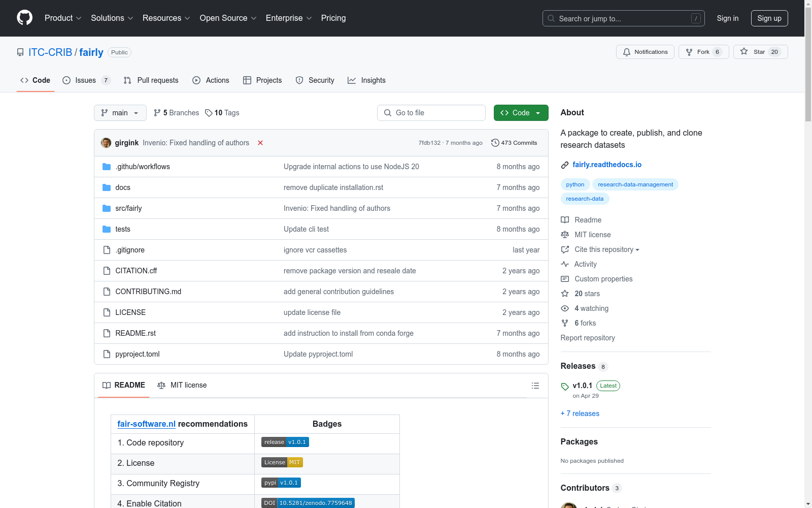Click the failed status X icon on latest commit
The height and width of the screenshot is (508, 812).
tap(260, 143)
